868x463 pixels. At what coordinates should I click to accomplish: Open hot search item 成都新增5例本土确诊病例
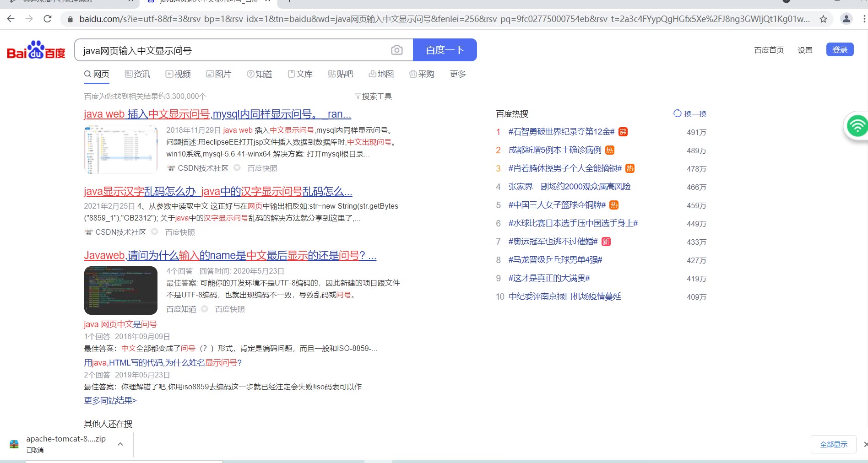pos(554,150)
